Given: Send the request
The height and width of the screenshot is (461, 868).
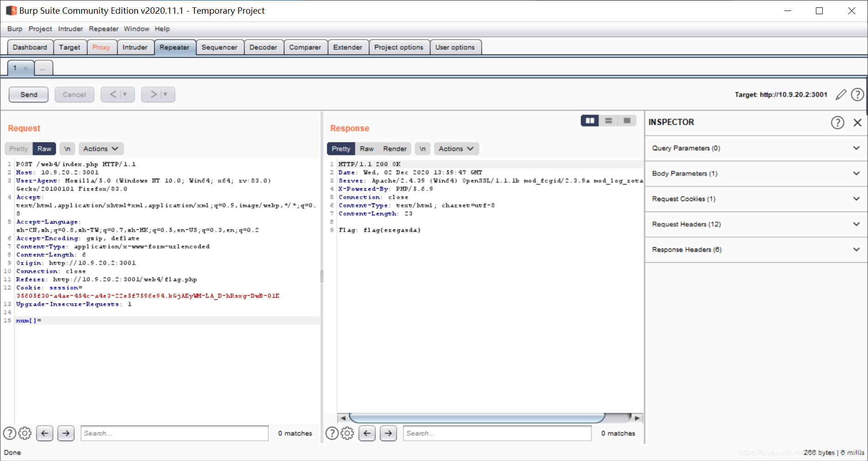Looking at the screenshot, I should 29,95.
